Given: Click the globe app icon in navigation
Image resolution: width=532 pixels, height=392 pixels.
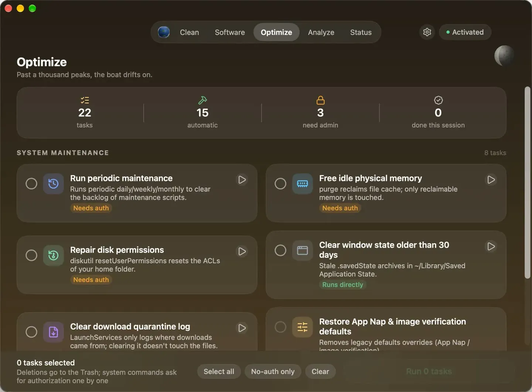Looking at the screenshot, I should (x=164, y=32).
